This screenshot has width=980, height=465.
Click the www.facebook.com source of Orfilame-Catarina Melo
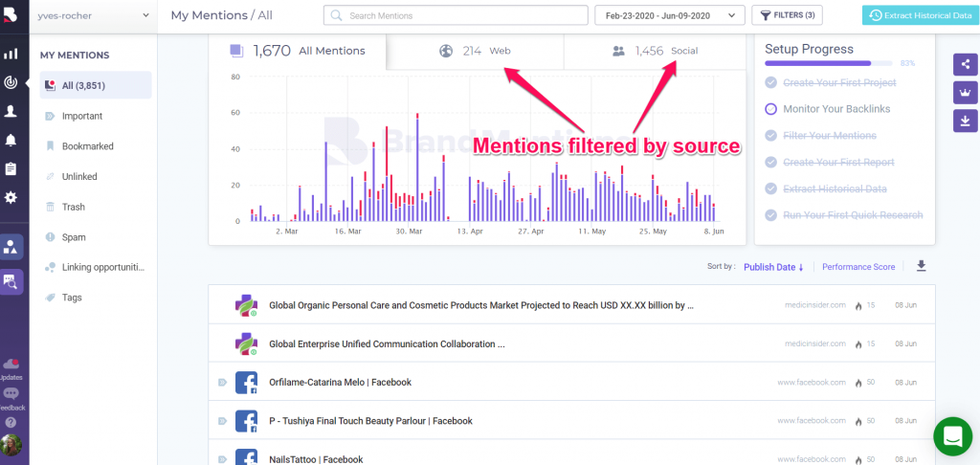click(x=812, y=382)
